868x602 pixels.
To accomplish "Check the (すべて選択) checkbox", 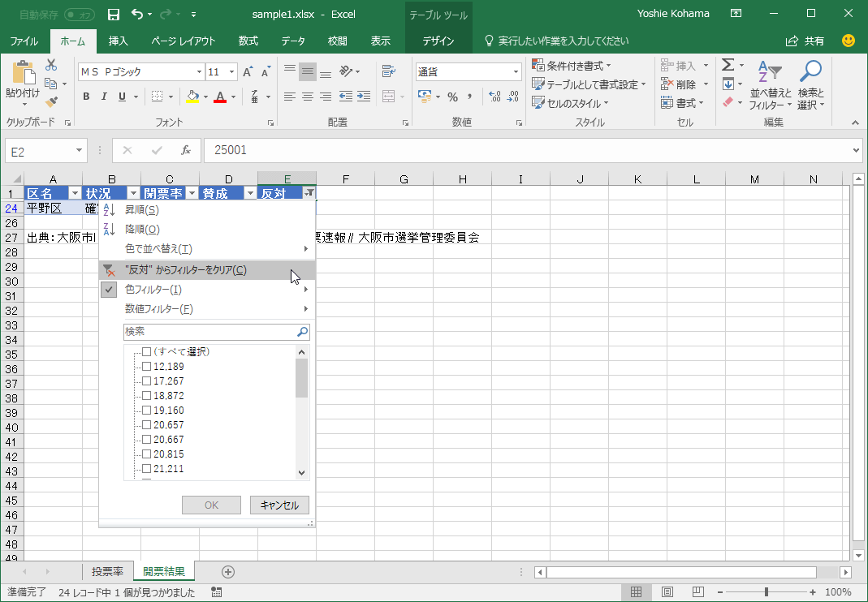I will [147, 352].
